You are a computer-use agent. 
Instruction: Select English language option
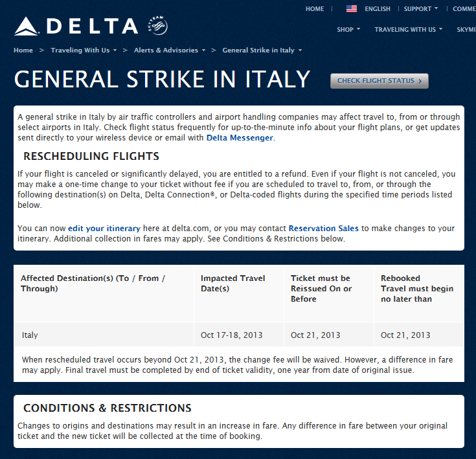point(377,9)
